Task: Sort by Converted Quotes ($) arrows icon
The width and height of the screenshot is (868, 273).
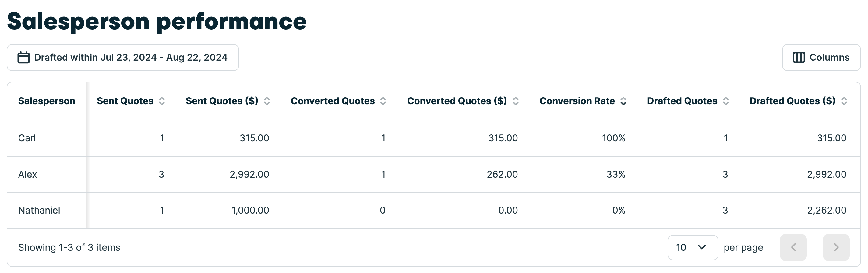Action: [516, 101]
